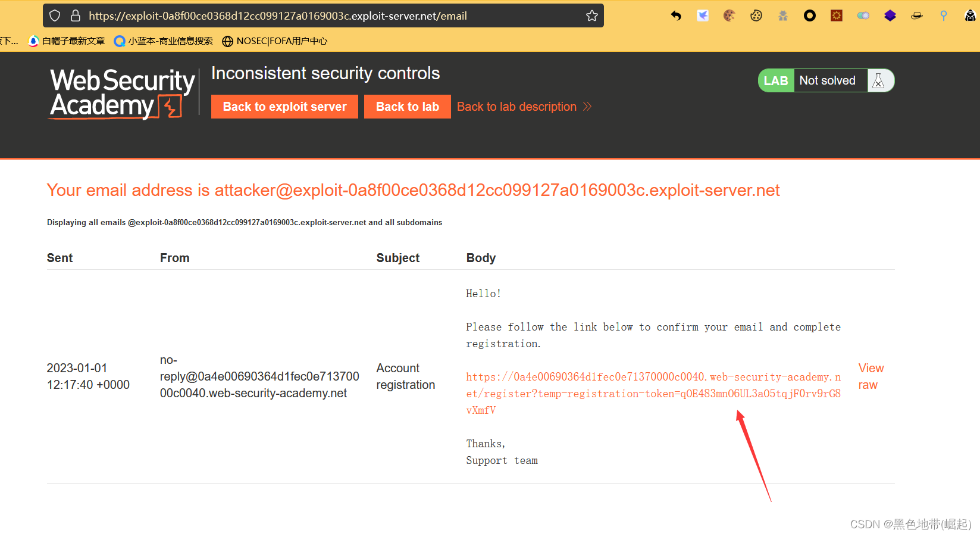Open the fedora hat extension
The width and height of the screenshot is (980, 536).
(x=917, y=15)
